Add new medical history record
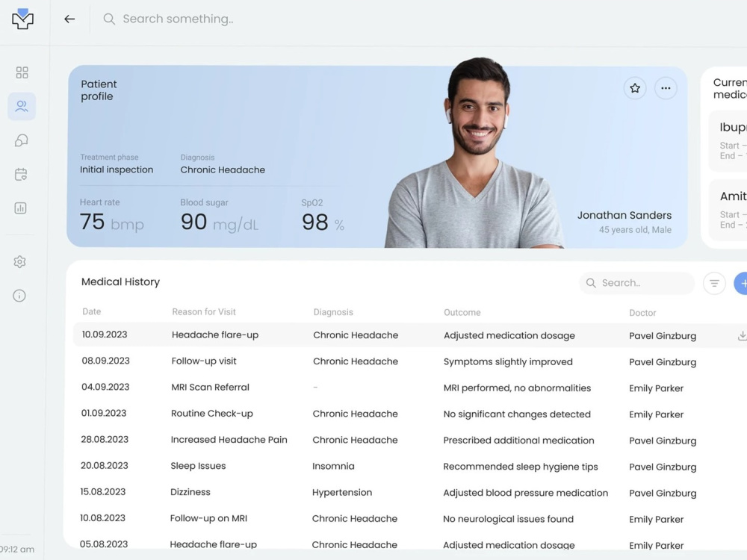Viewport: 747px width, 560px height. pos(741,283)
